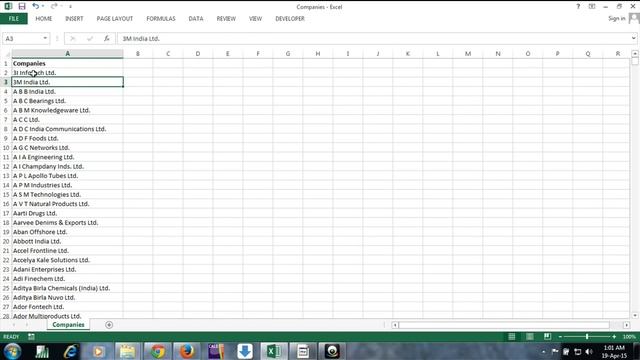
Task: Show hidden tray icons arrow
Action: (543, 351)
